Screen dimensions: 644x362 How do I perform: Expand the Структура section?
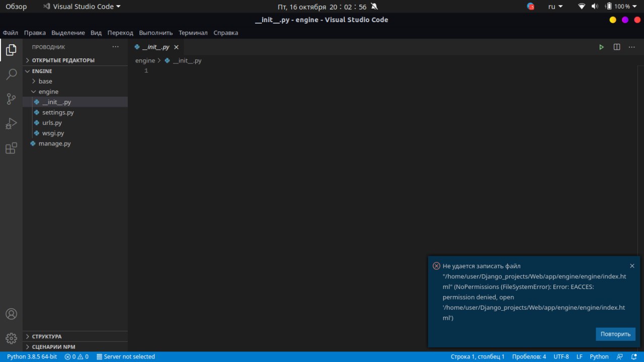pos(75,336)
